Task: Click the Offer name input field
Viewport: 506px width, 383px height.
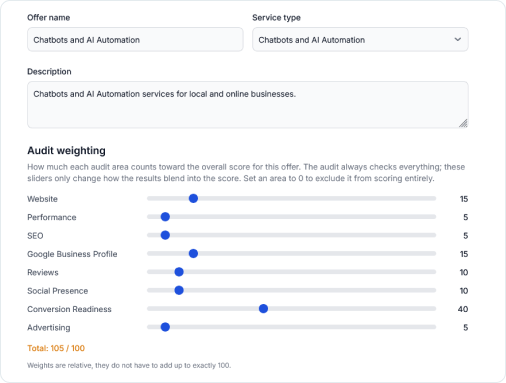Action: (x=135, y=40)
